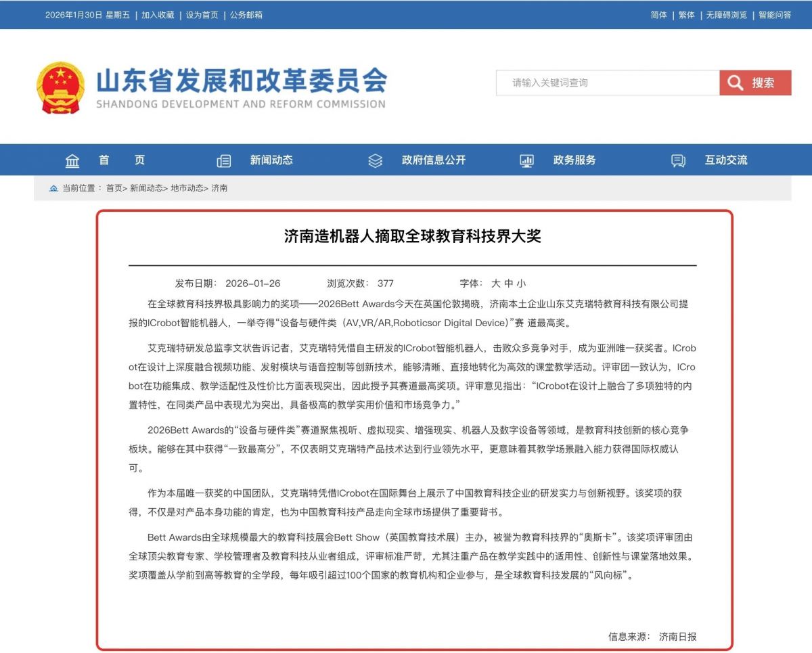
Task: Click the red 搜索 search button
Action: tap(755, 83)
